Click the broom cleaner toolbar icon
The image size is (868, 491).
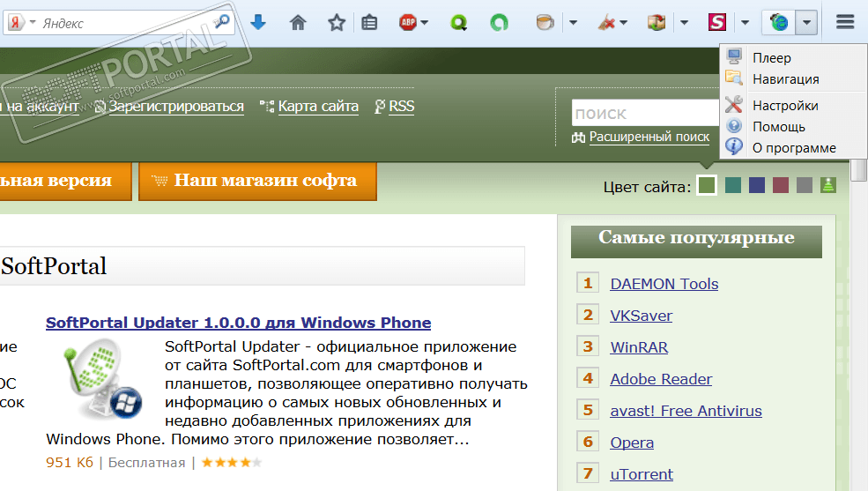tap(606, 23)
